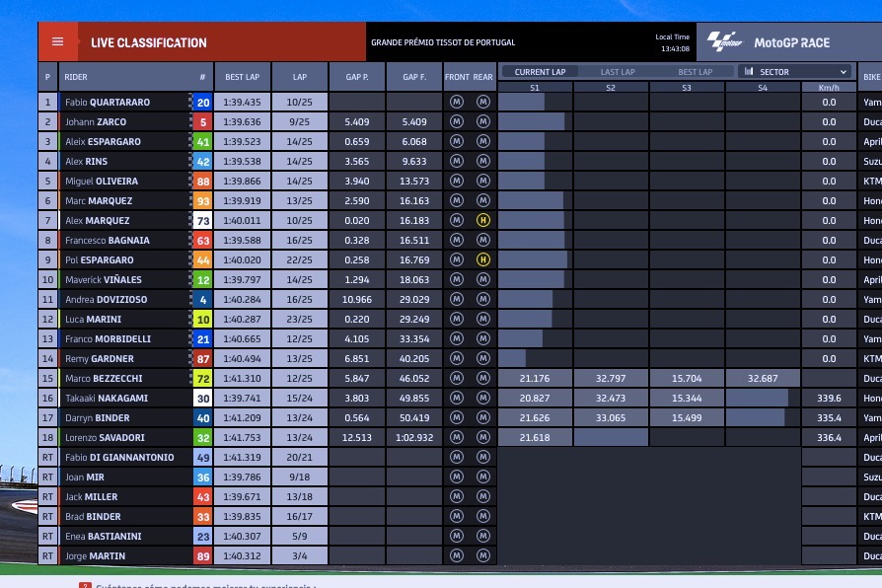Image resolution: width=882 pixels, height=588 pixels.
Task: Click Quartararo's front tyre M icon
Action: click(x=457, y=102)
